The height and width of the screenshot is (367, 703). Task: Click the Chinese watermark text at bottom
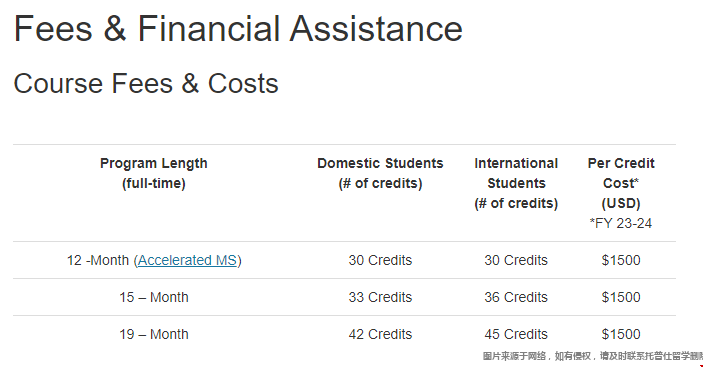pyautogui.click(x=593, y=356)
